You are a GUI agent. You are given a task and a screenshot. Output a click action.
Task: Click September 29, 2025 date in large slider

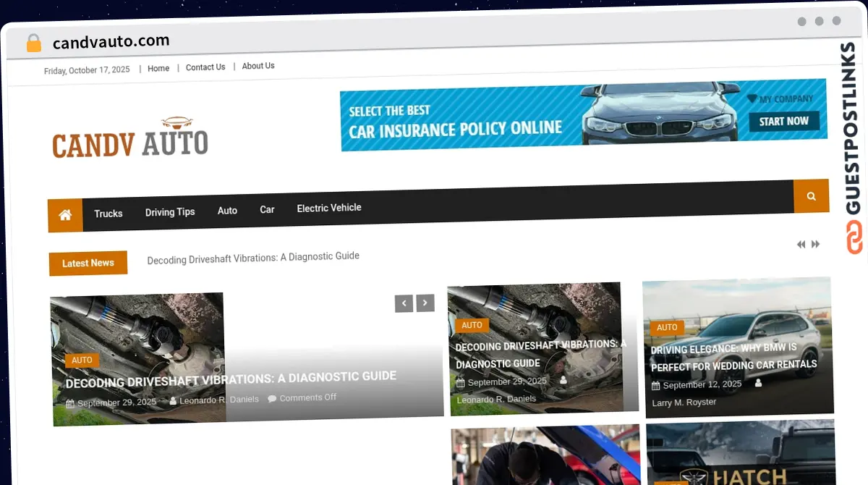pos(116,402)
